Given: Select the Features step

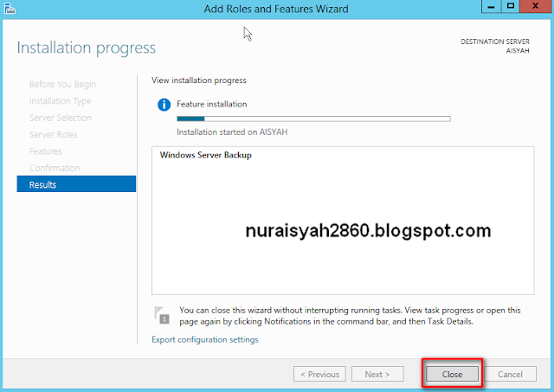Looking at the screenshot, I should click(x=46, y=151).
